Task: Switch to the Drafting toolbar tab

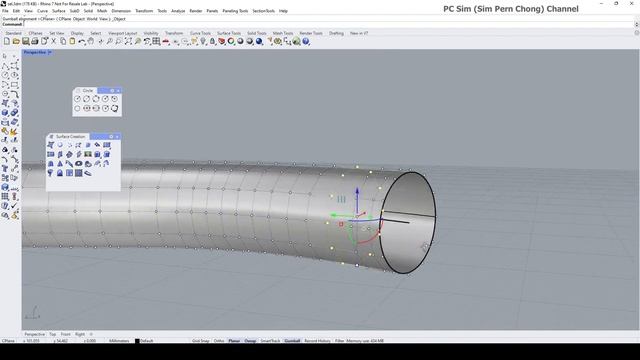Action: coord(336,33)
